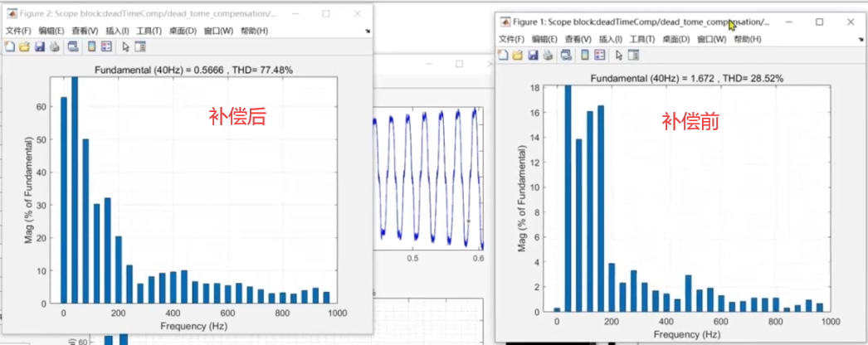Select 窗口(W) in Figure 1 menu bar
The height and width of the screenshot is (345, 868).
coord(712,39)
